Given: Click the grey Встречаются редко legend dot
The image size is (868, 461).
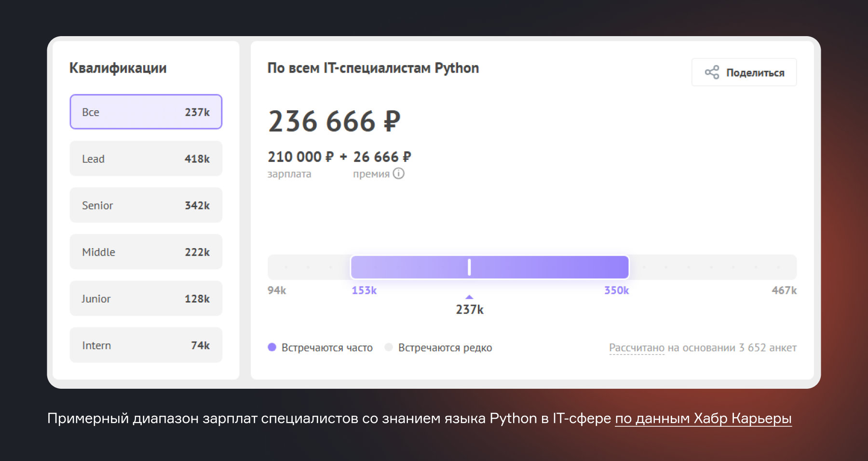Looking at the screenshot, I should point(389,347).
